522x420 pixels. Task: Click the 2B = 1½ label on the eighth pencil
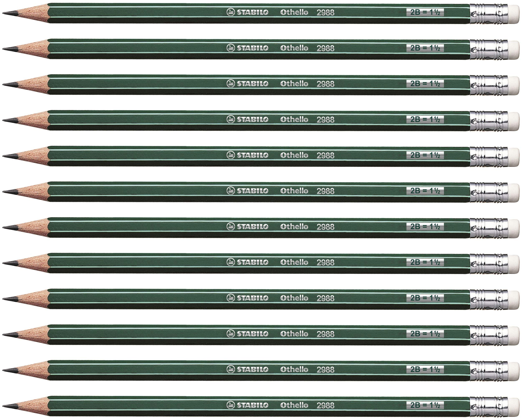tap(425, 262)
